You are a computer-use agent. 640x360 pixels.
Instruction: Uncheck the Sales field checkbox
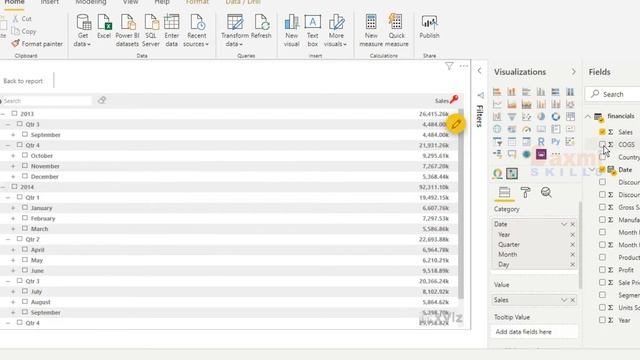pos(602,132)
